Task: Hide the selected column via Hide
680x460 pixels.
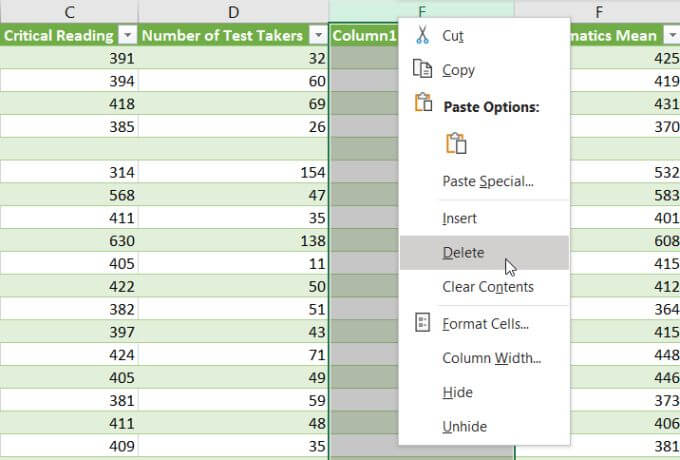Action: coord(458,392)
